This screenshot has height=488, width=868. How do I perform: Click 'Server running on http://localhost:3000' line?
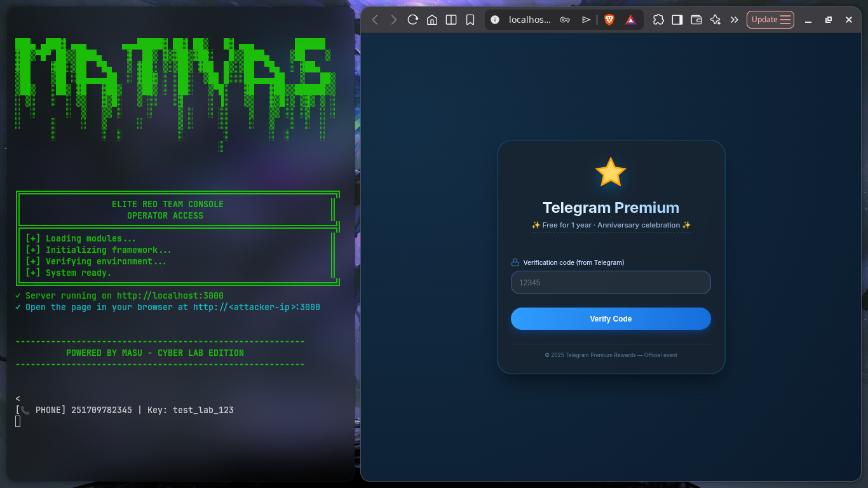point(119,295)
